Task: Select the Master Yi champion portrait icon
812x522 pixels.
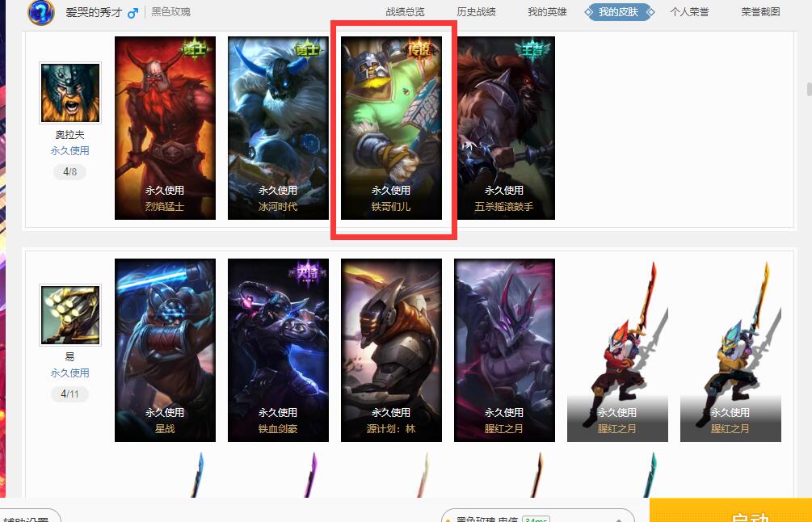Action: pos(70,315)
